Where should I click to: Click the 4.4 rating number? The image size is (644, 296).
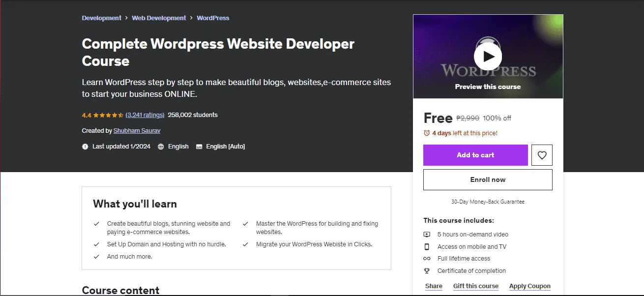click(87, 115)
